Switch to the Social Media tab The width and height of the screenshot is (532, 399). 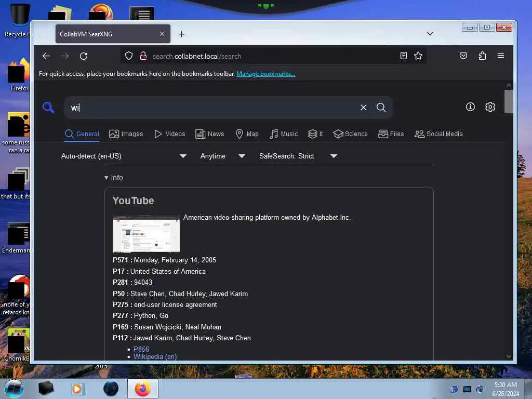438,134
